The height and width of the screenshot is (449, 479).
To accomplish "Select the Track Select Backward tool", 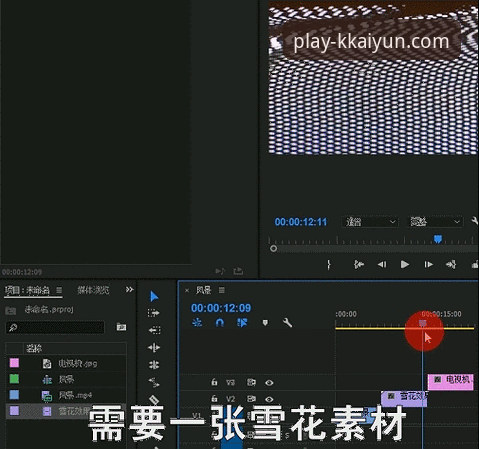I will click(154, 330).
